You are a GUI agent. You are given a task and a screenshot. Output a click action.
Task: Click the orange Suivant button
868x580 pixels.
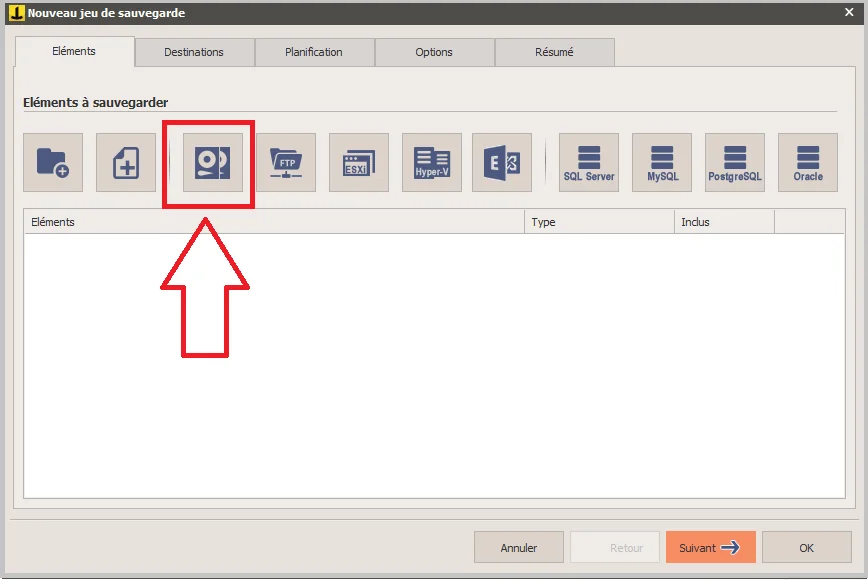(710, 548)
